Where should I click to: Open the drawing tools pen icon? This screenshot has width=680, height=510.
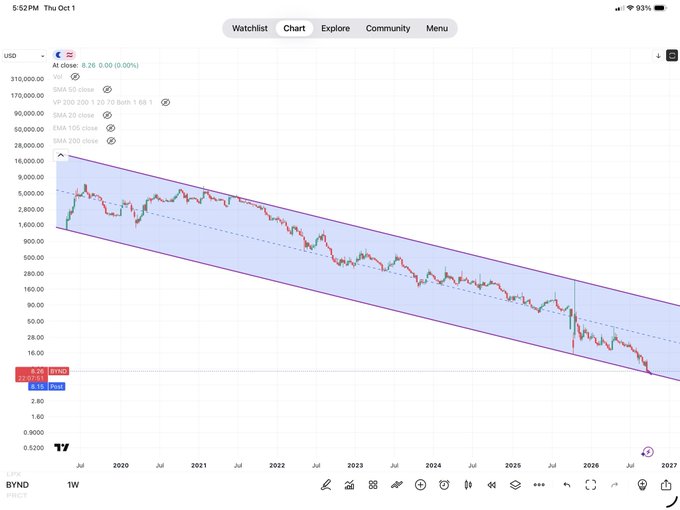pos(326,485)
